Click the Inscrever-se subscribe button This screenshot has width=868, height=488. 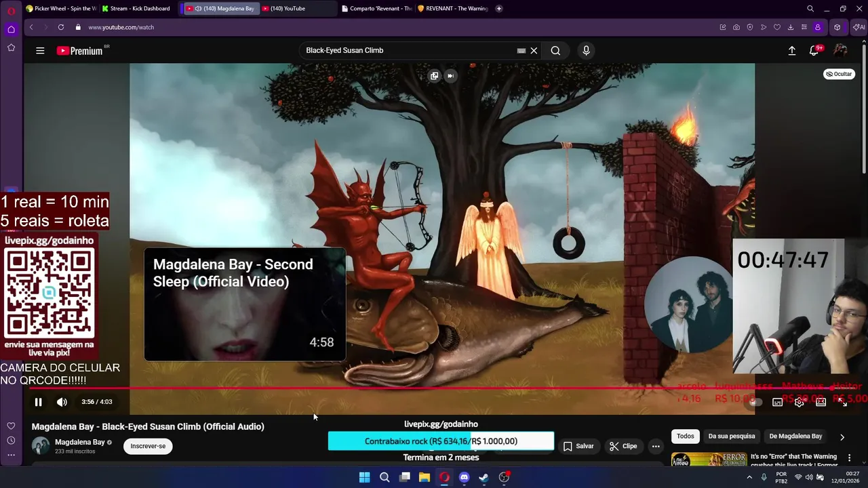[148, 446]
